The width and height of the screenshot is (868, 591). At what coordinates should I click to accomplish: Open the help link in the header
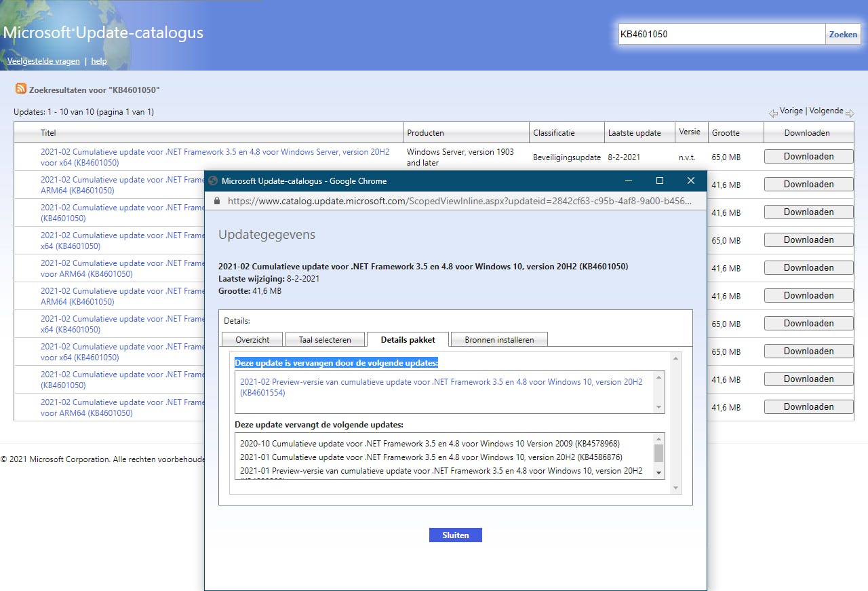click(x=99, y=61)
